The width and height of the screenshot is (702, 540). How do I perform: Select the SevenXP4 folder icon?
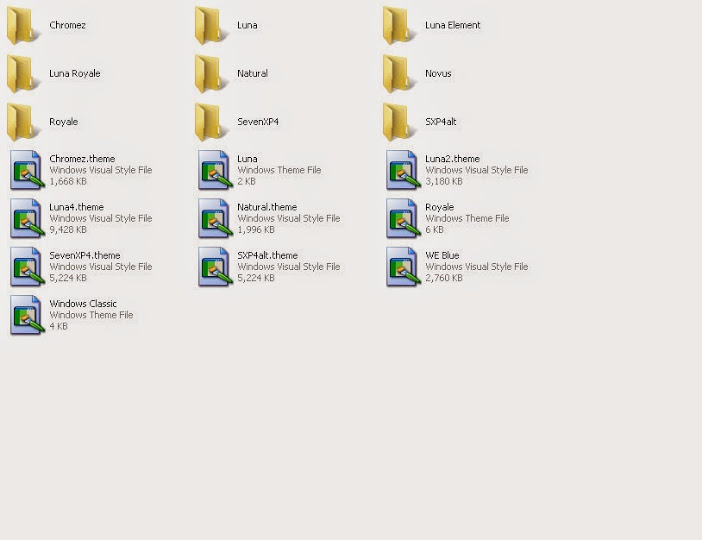coord(210,122)
